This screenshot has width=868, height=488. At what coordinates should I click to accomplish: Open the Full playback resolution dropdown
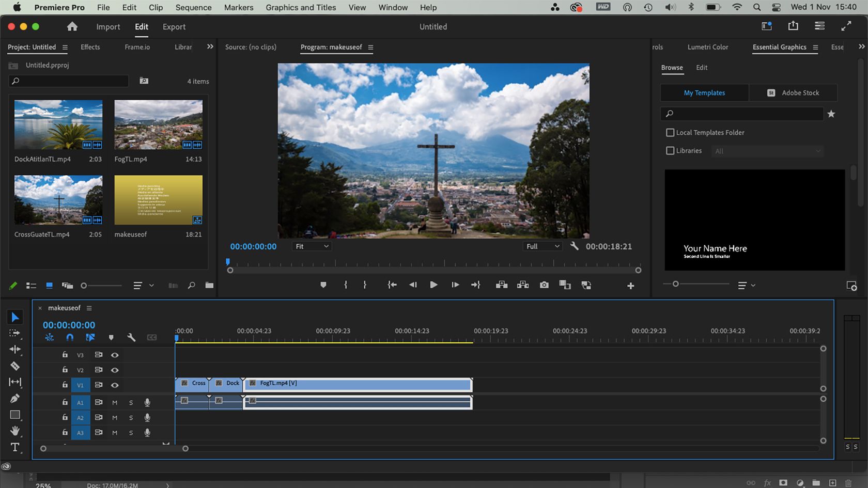(x=542, y=246)
